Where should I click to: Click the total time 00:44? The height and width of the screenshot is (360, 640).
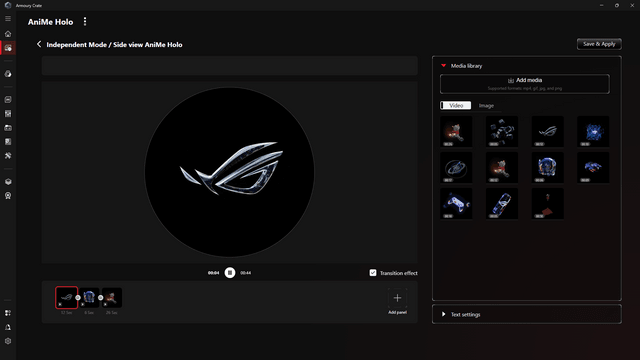pyautogui.click(x=246, y=273)
